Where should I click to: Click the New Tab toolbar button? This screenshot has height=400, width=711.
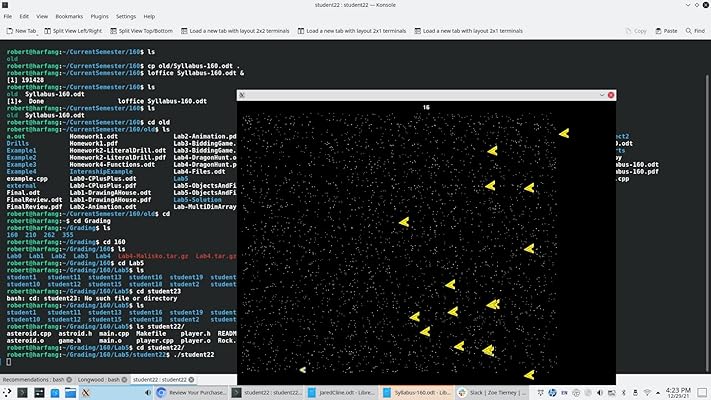(21, 31)
